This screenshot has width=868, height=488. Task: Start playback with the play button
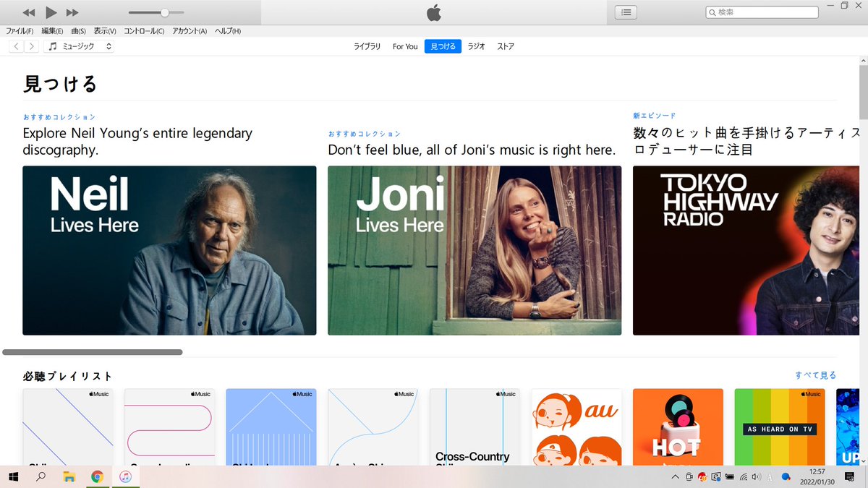pos(51,12)
